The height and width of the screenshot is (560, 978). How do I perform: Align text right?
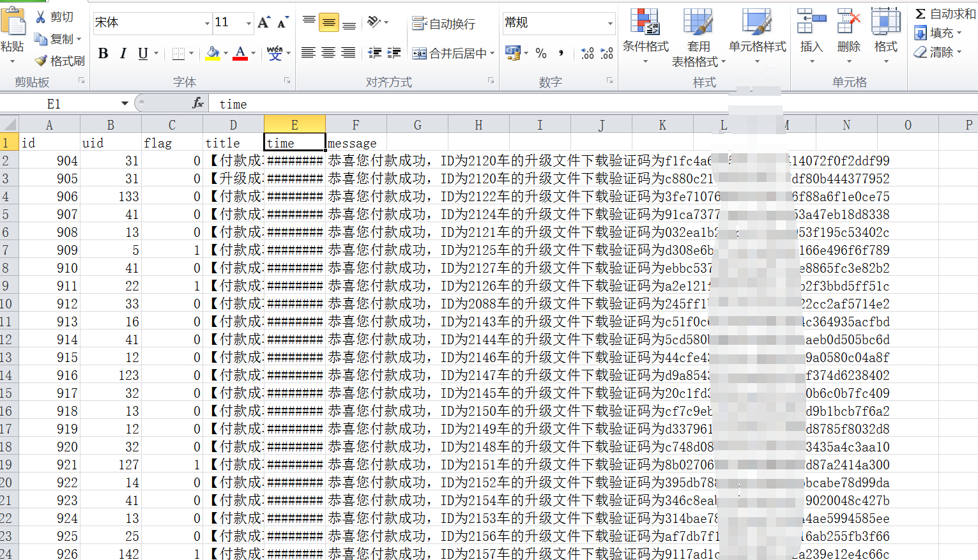pos(348,53)
